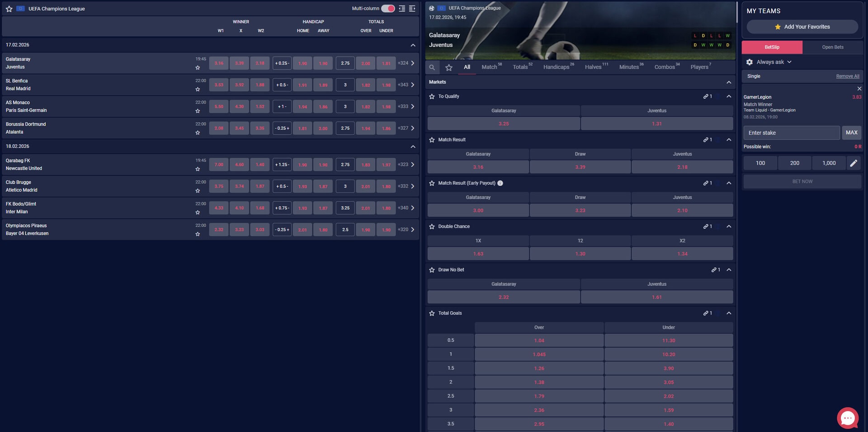The width and height of the screenshot is (868, 432).
Task: Favorite the AS Monaco vs PSG star
Action: pyautogui.click(x=198, y=111)
